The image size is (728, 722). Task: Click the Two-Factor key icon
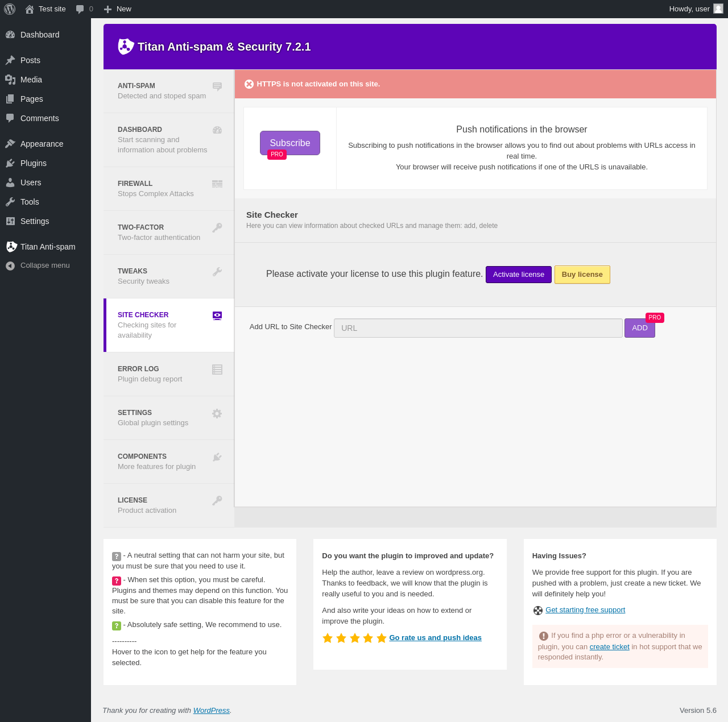217,228
